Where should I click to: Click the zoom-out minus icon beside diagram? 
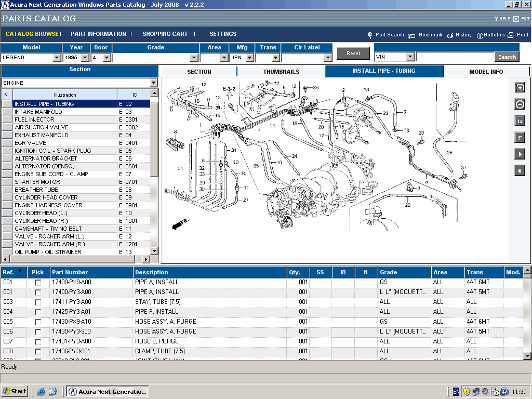[x=520, y=104]
